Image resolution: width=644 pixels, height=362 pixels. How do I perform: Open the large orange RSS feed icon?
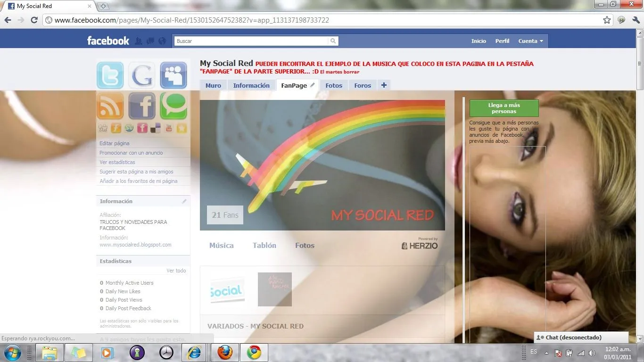[110, 106]
